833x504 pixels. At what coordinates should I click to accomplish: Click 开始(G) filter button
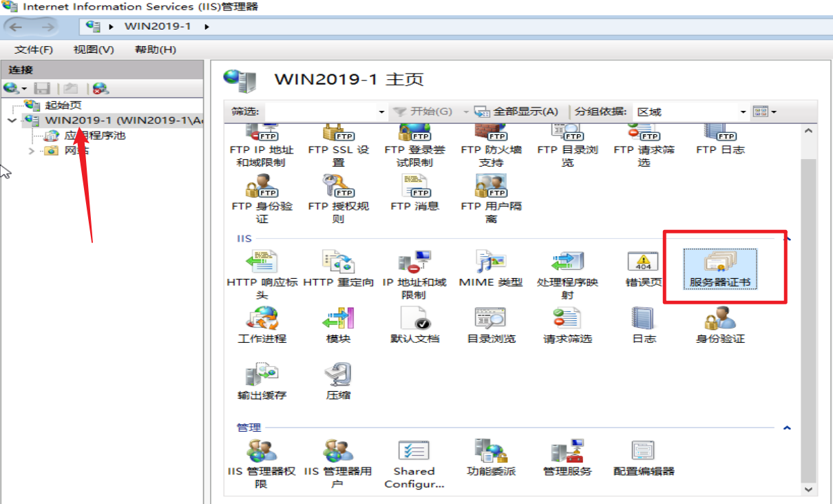[423, 112]
